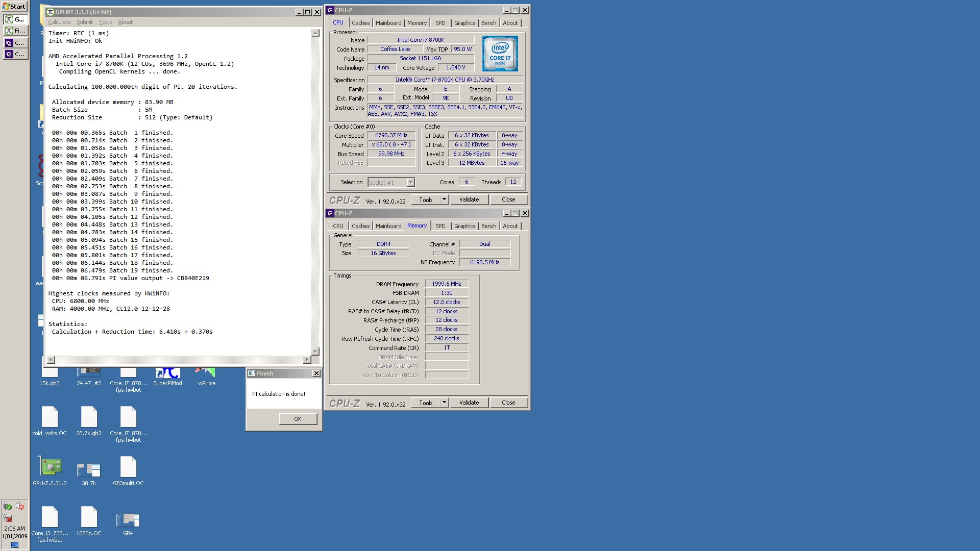Click the GPUPI title bar pi icon
Viewport: 980px width, 551px height.
pos(50,12)
